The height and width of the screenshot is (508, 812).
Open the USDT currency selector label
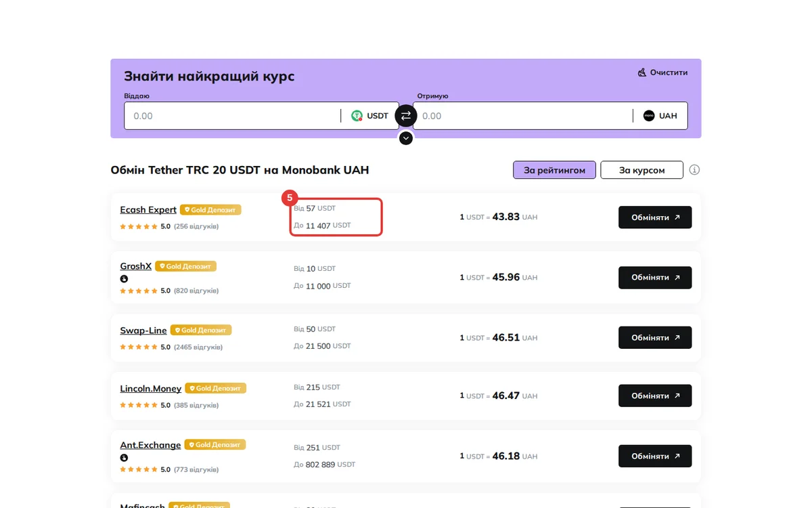[378, 116]
